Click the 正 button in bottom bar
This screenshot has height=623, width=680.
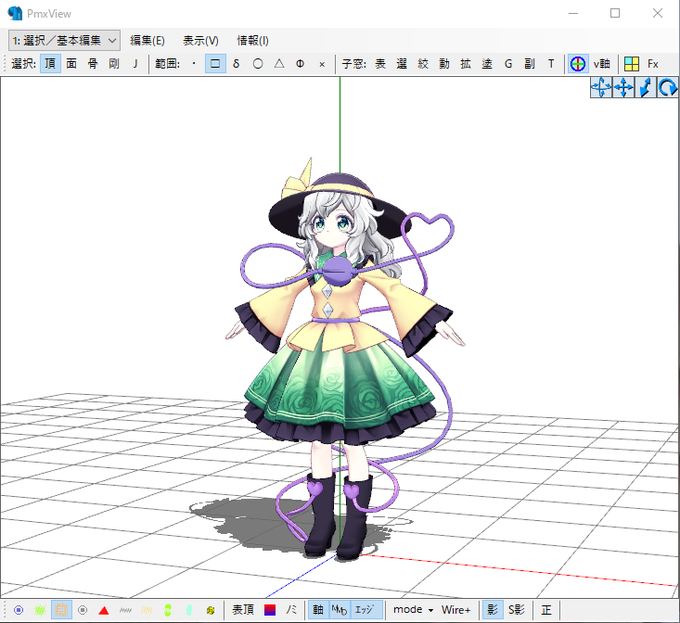546,610
